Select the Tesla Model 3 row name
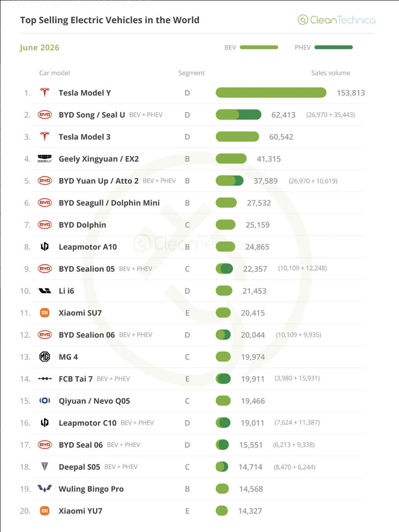This screenshot has width=399, height=532. point(84,137)
